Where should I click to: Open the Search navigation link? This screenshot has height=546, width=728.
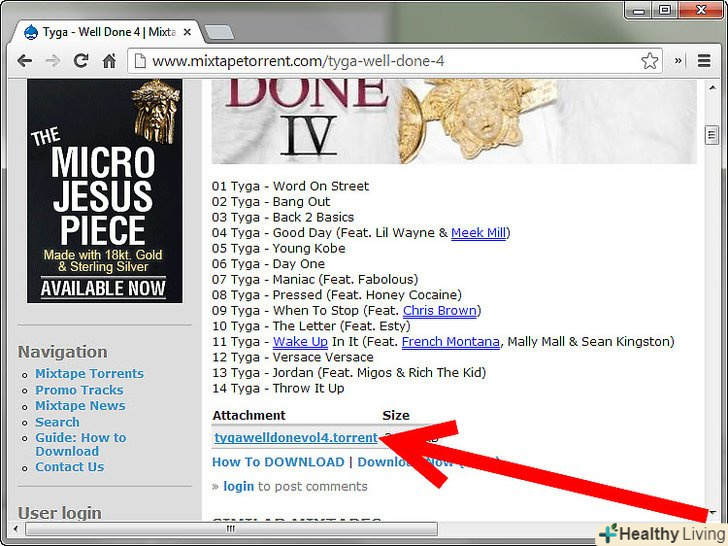[57, 422]
